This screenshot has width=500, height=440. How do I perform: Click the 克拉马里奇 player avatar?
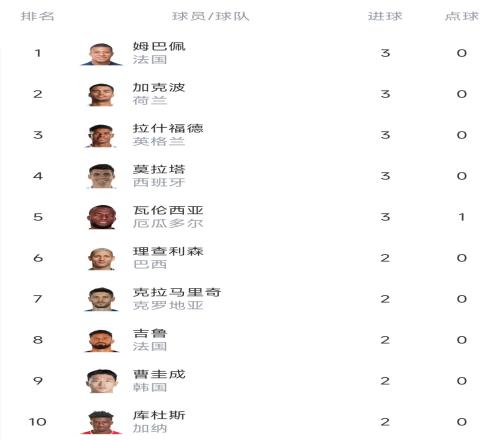tap(102, 300)
